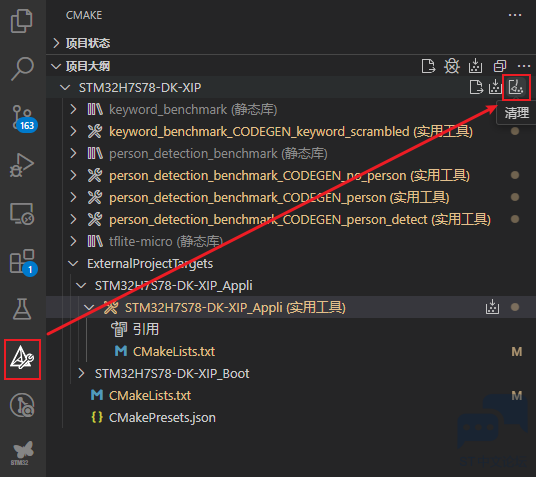The width and height of the screenshot is (536, 477).
Task: Select the 引用 references item
Action: click(146, 329)
